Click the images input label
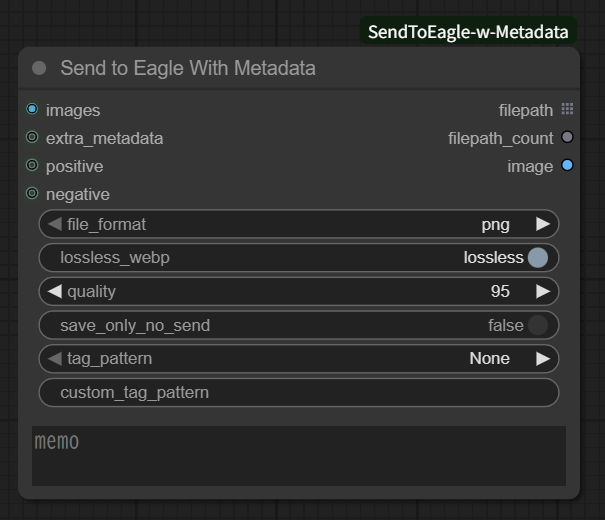The width and height of the screenshot is (605, 520). pyautogui.click(x=73, y=111)
